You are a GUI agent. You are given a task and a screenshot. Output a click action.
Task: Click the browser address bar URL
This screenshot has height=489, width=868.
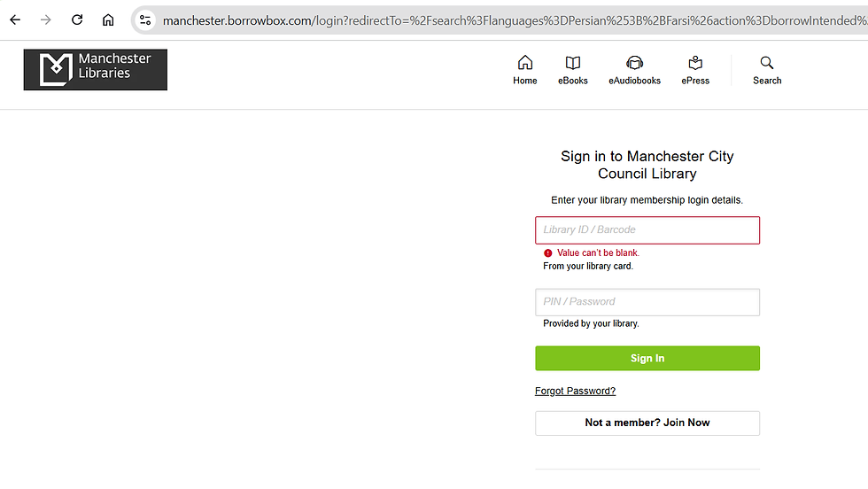pos(515,20)
